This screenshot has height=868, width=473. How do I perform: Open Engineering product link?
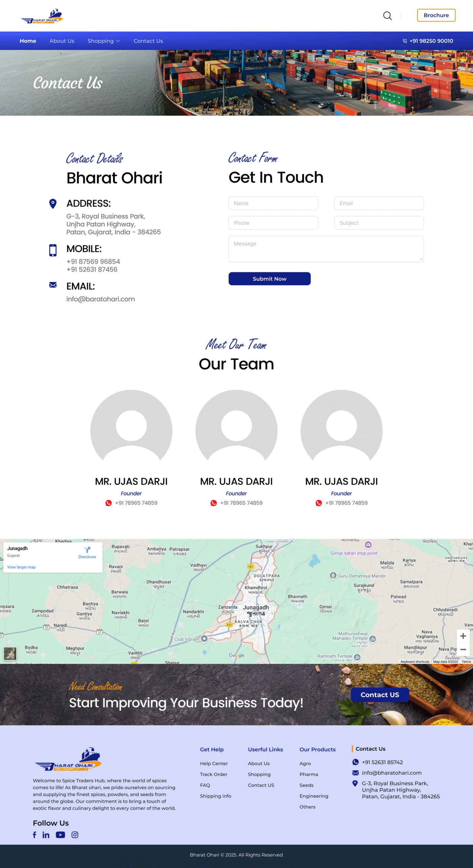coord(314,796)
